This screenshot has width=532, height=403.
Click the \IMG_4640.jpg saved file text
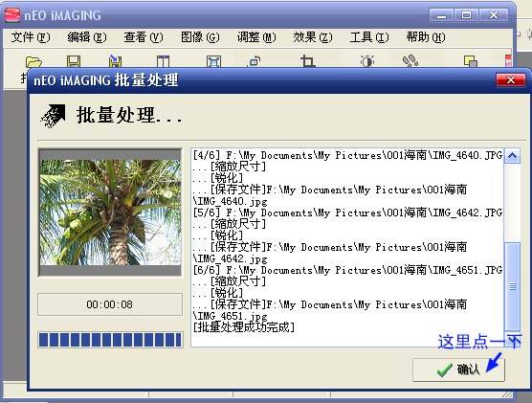[x=230, y=201]
